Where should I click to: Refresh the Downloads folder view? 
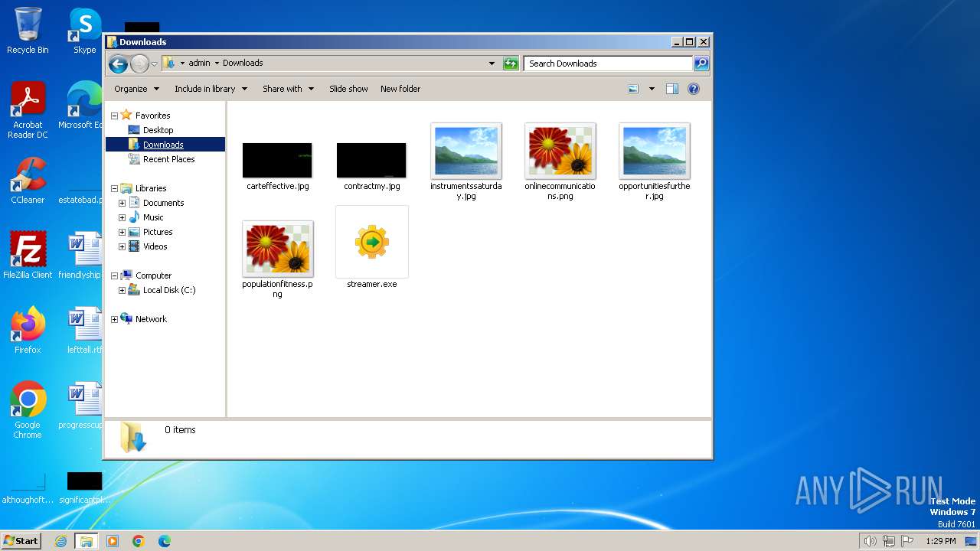click(511, 64)
